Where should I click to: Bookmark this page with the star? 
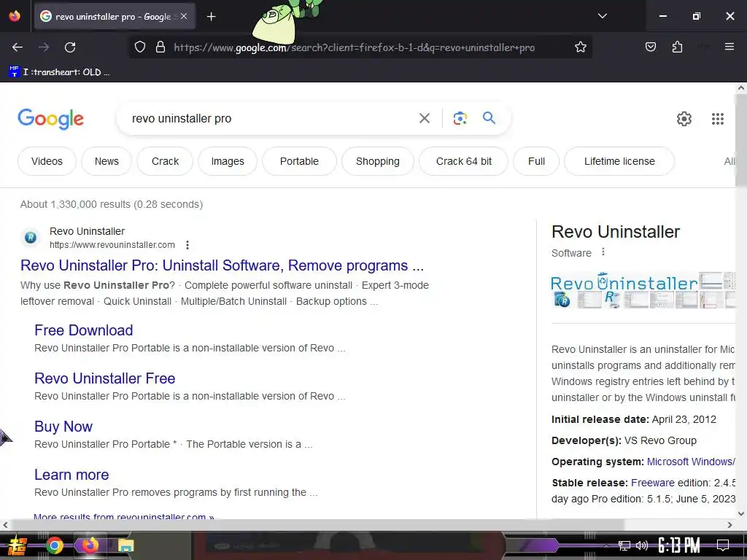point(580,47)
